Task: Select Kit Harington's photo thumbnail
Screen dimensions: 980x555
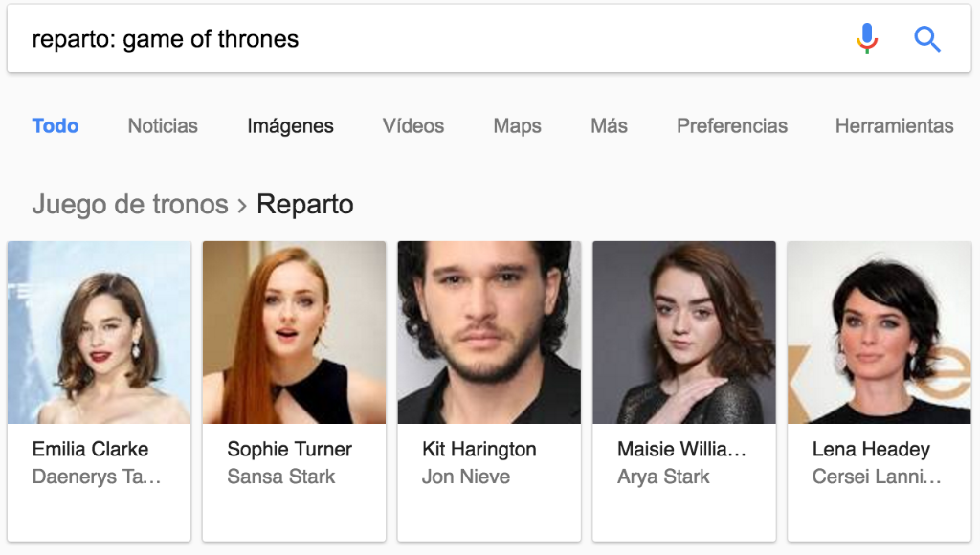Action: tap(489, 332)
